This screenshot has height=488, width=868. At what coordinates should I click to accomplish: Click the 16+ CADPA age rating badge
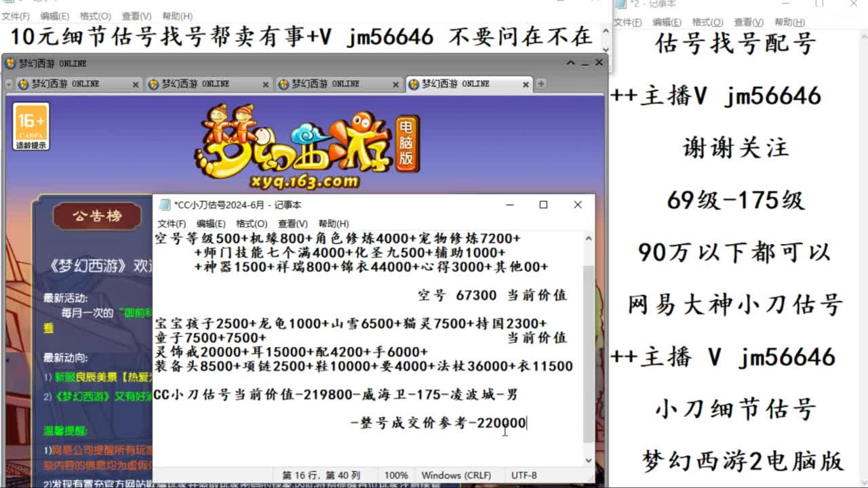pos(31,127)
